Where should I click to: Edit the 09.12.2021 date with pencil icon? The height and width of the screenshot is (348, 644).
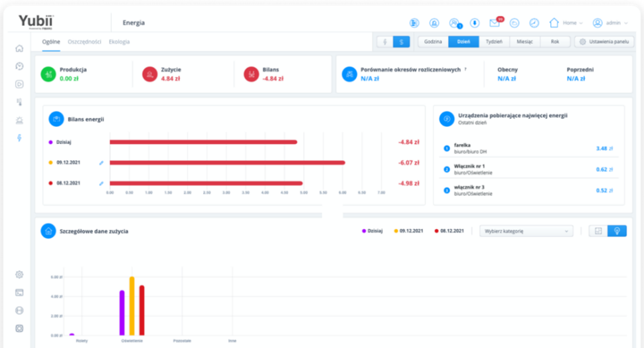pos(102,162)
